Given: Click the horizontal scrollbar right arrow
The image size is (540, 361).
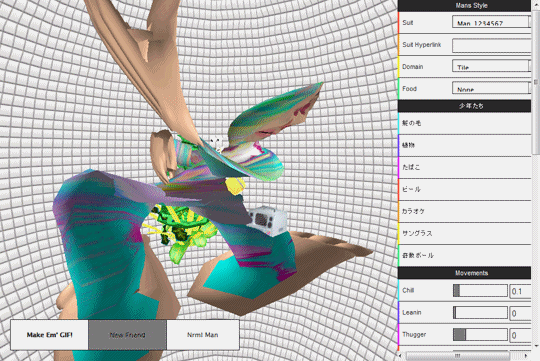Looking at the screenshot, I should (x=526, y=355).
